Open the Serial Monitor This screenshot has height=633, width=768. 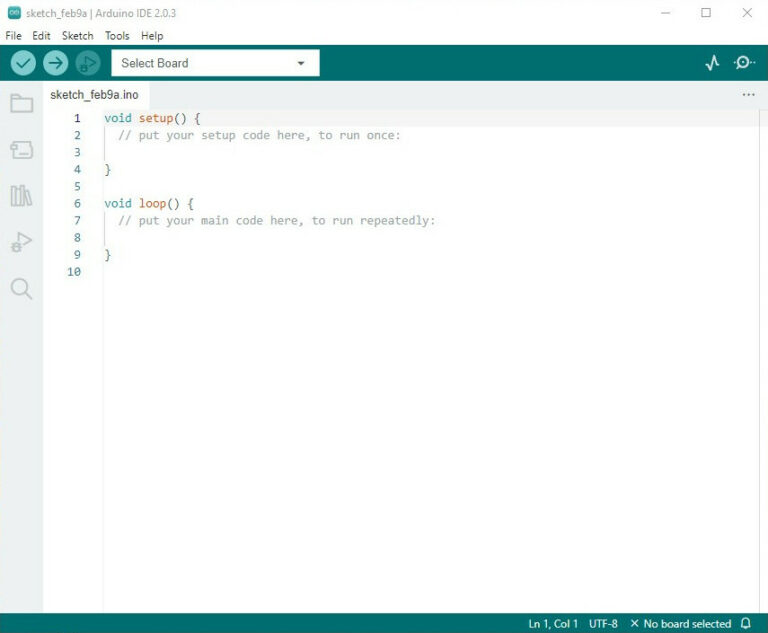745,63
